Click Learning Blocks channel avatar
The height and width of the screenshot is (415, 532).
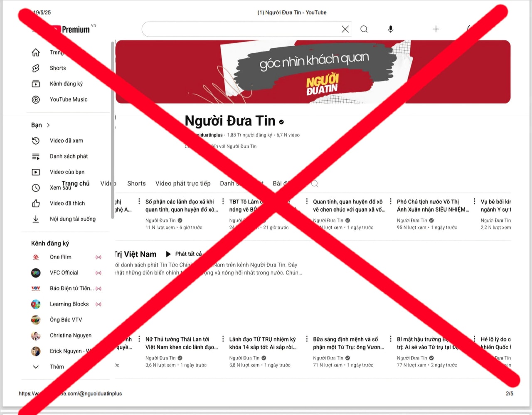tap(36, 304)
